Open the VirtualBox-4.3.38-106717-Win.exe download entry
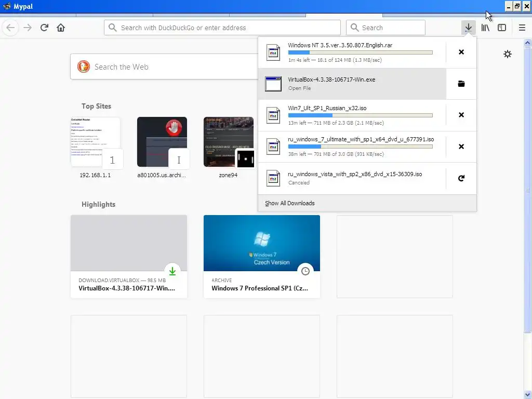Image resolution: width=532 pixels, height=399 pixels. pos(352,84)
